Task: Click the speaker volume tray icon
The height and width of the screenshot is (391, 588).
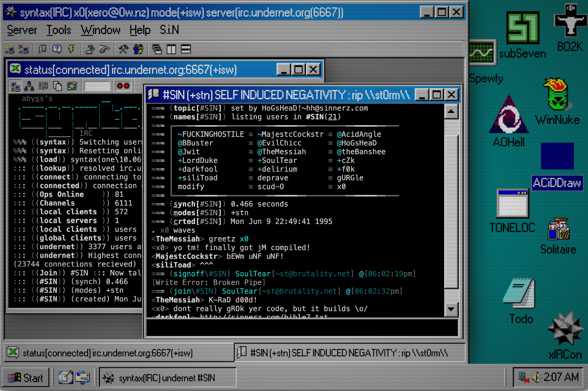Action: [536, 377]
